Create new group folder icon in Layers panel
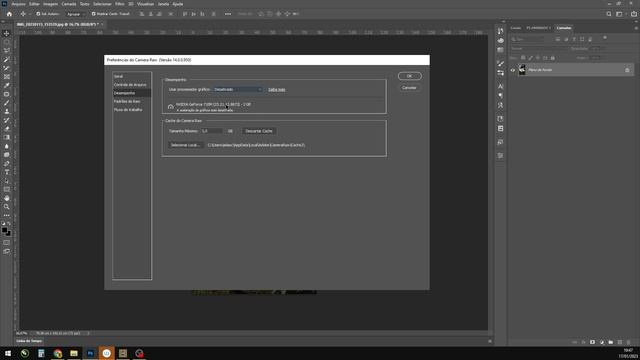This screenshot has height=360, width=640. (x=611, y=342)
